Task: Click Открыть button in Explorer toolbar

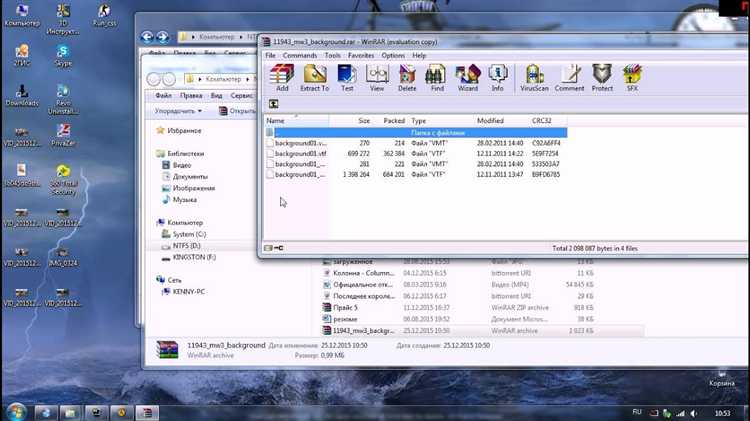Action: pyautogui.click(x=238, y=111)
